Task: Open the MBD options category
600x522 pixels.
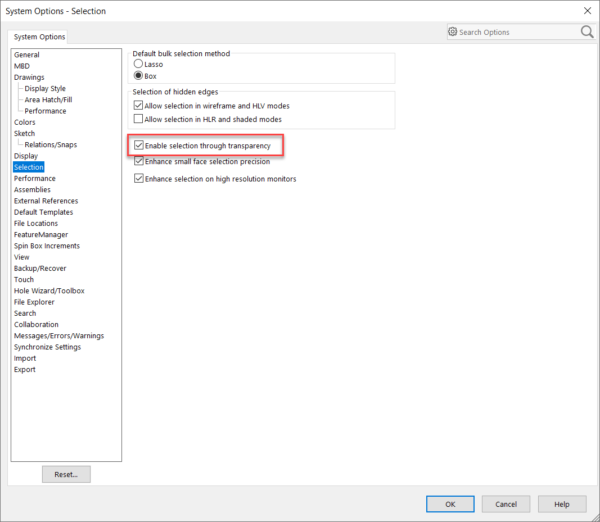Action: 22,66
